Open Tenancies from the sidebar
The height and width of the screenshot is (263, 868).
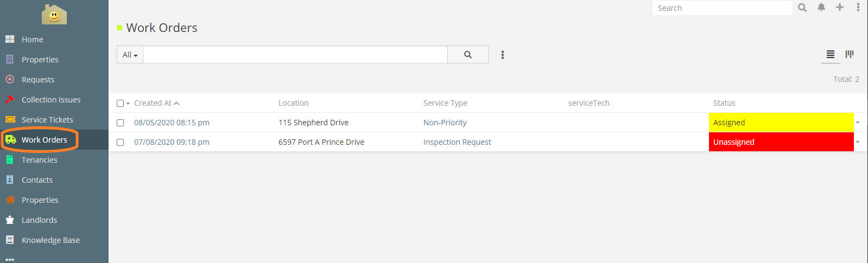[x=39, y=160]
